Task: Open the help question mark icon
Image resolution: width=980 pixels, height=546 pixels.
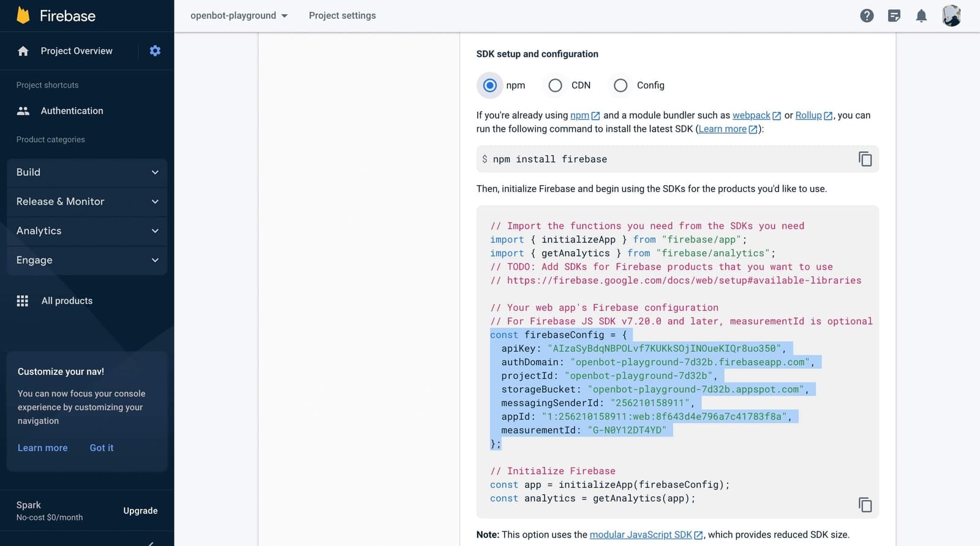Action: 867,16
